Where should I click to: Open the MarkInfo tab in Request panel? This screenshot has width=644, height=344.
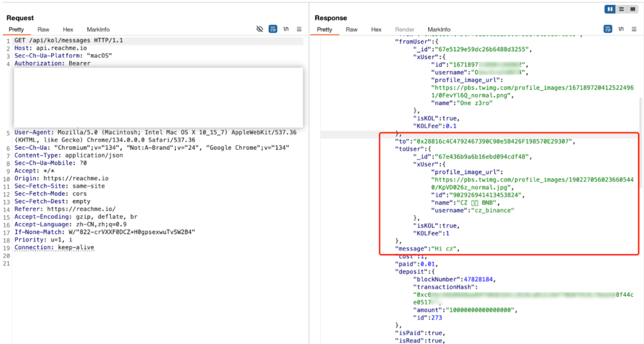click(x=98, y=29)
